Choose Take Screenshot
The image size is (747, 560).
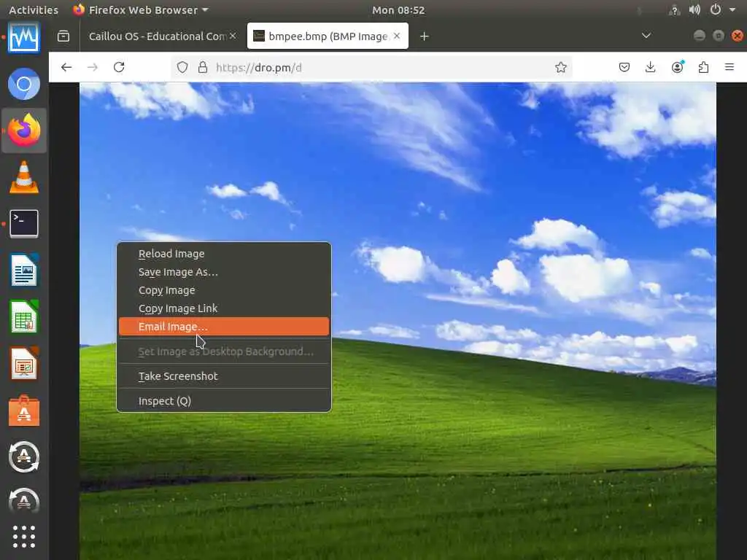point(224,376)
